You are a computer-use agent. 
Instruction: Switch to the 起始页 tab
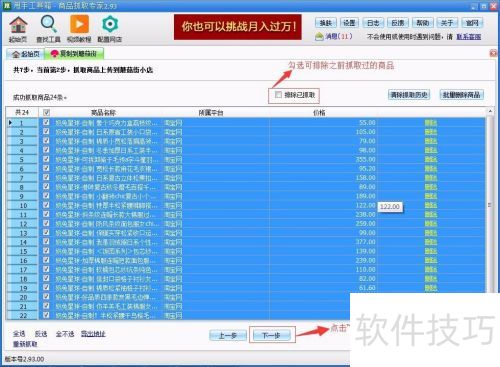pyautogui.click(x=26, y=54)
